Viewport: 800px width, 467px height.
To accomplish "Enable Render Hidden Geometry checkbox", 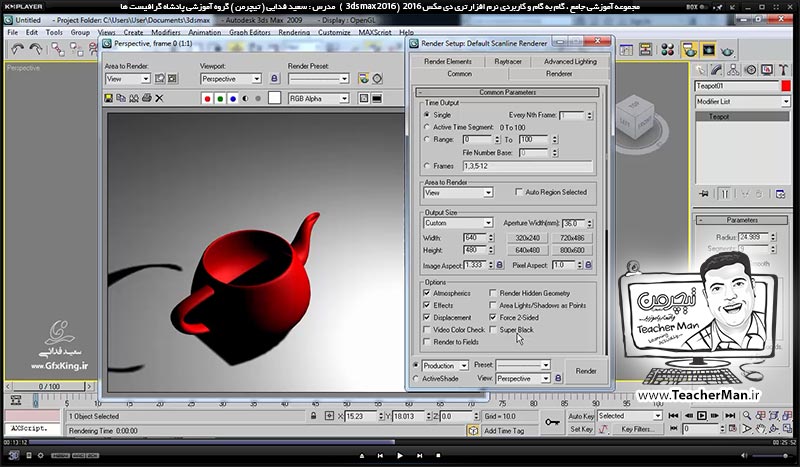I will click(x=493, y=293).
